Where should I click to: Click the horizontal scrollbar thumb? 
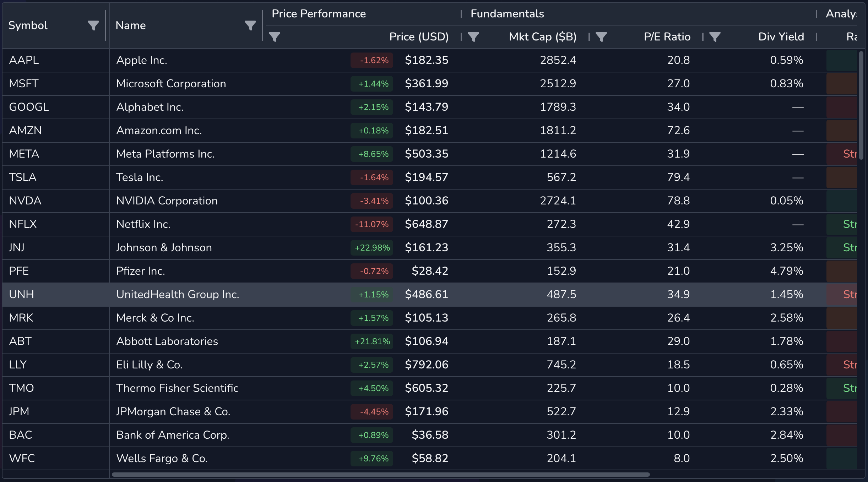click(380, 475)
